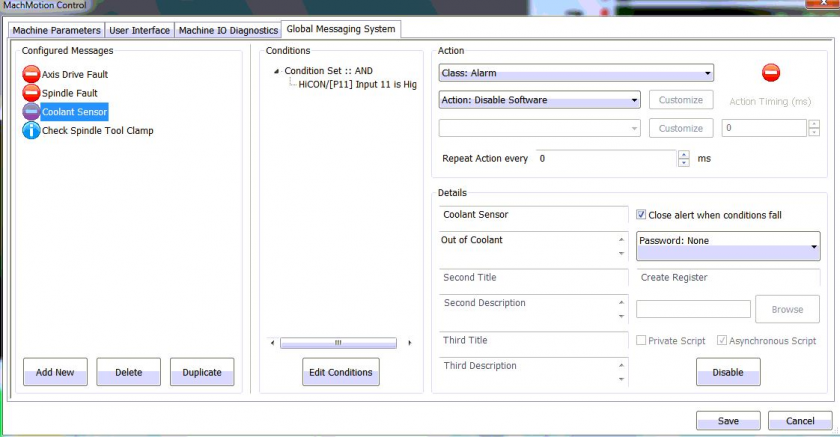Screen dimensions: 840x437
Task: Toggle the Private Script checkbox
Action: (641, 341)
